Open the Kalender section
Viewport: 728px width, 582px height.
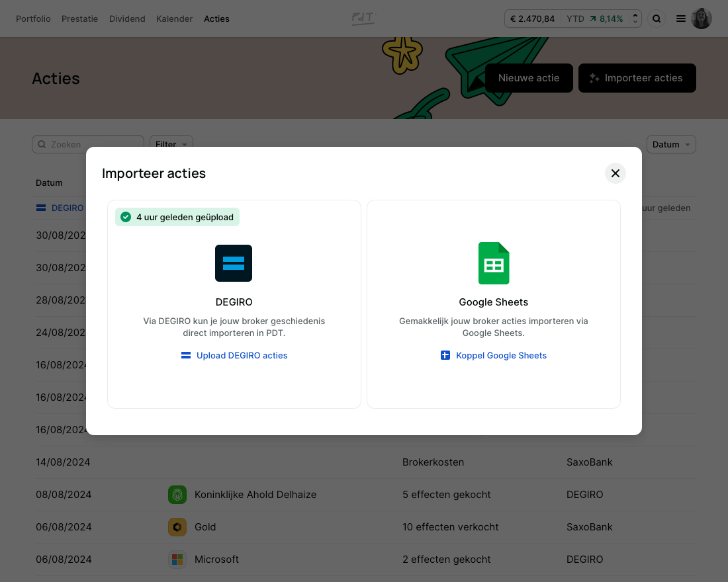click(174, 19)
